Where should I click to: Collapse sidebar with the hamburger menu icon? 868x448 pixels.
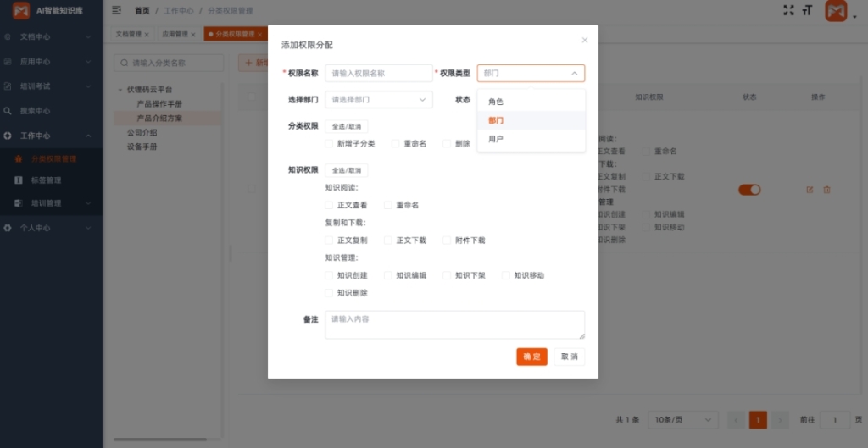(116, 10)
